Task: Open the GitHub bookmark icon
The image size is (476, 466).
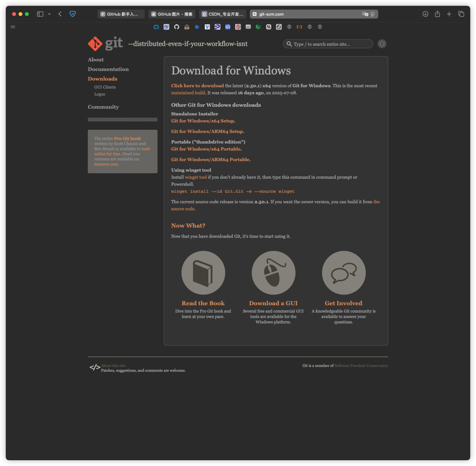Action: (x=177, y=27)
